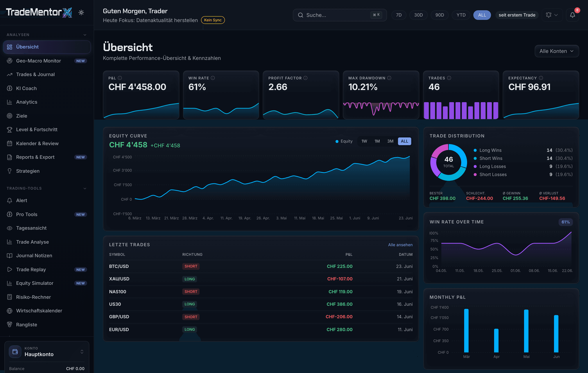
Task: Toggle the light/dark theme sun icon
Action: point(81,12)
